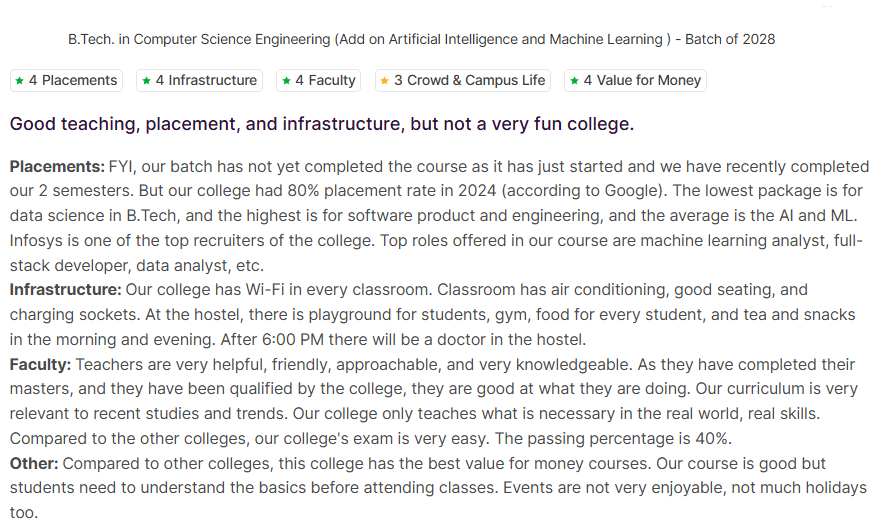Click the review headline "Good teaching, placement, and infrastructure"

click(321, 125)
